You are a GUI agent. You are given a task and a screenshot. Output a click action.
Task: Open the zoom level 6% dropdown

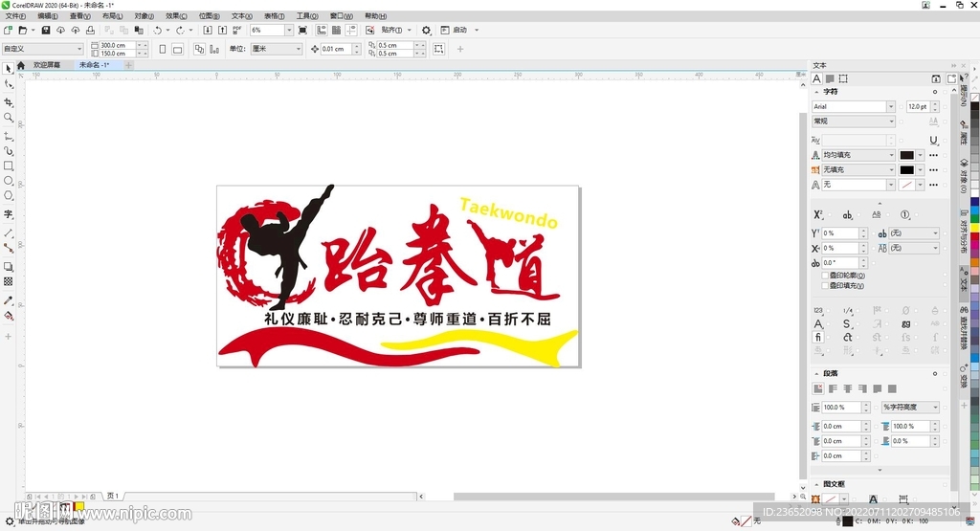(x=289, y=30)
